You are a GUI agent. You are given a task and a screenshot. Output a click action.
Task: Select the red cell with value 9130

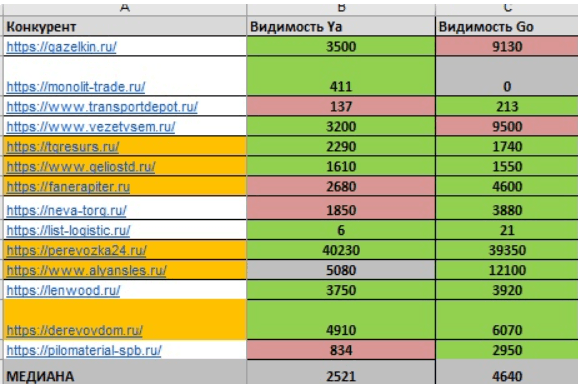(x=507, y=46)
